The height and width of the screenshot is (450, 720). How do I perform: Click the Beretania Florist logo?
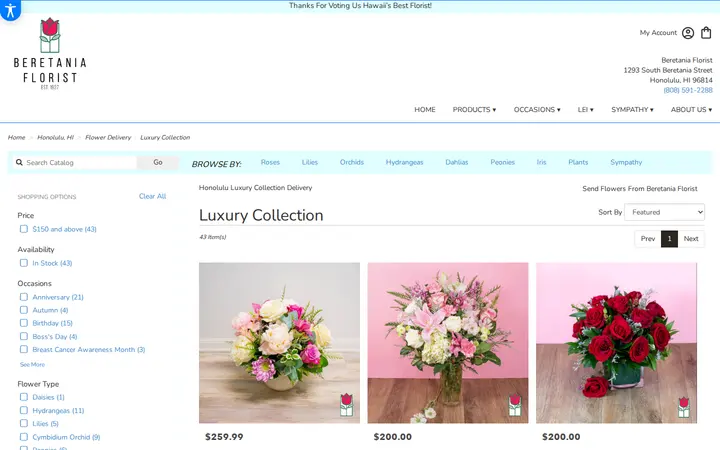click(50, 54)
